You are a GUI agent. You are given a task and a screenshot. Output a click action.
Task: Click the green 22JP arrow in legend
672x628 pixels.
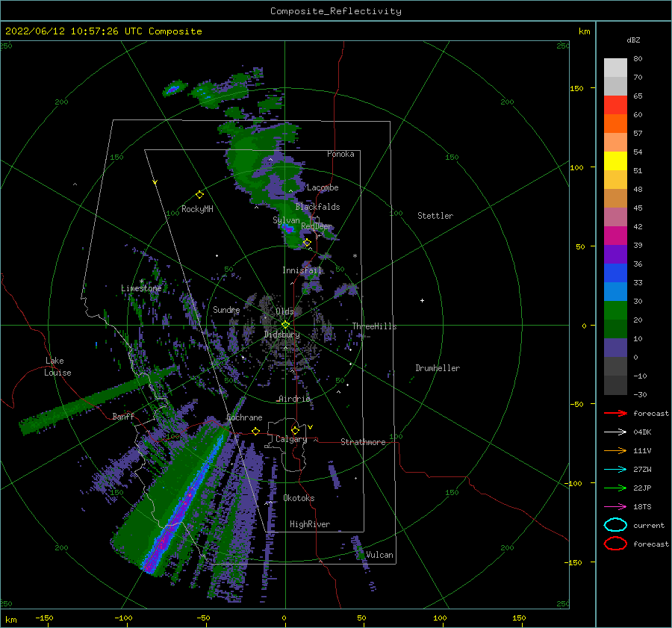click(x=615, y=488)
